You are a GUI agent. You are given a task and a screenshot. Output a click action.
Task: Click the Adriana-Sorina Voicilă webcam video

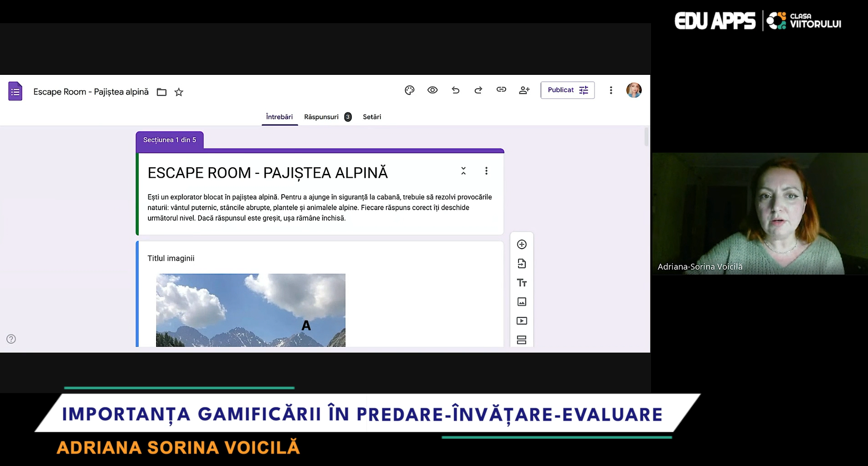pos(760,214)
